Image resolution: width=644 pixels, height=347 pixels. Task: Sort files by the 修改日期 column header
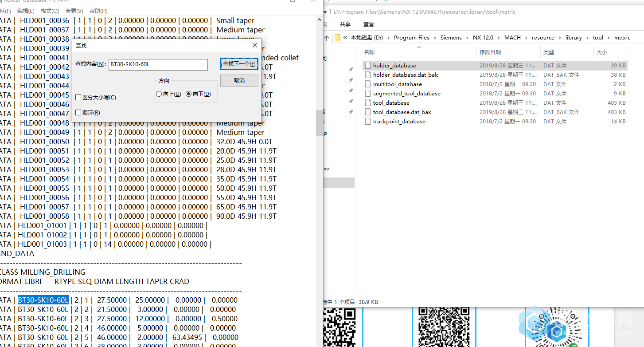pyautogui.click(x=490, y=52)
